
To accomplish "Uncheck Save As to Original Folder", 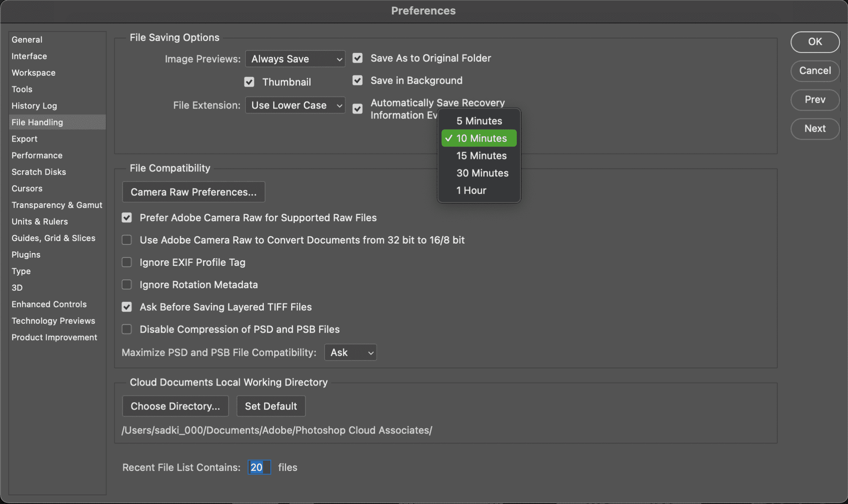I will click(357, 58).
